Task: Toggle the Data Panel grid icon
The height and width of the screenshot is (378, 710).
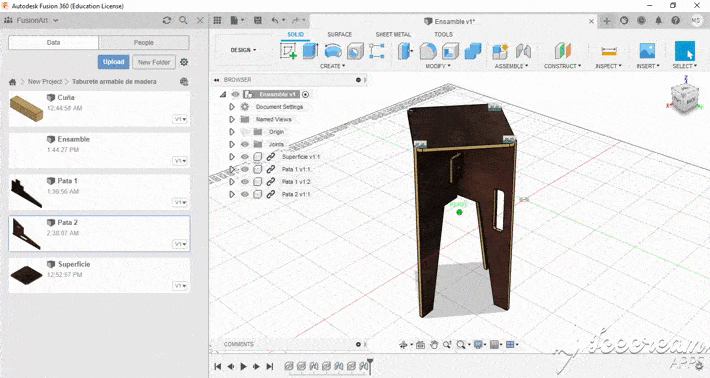Action: click(217, 20)
